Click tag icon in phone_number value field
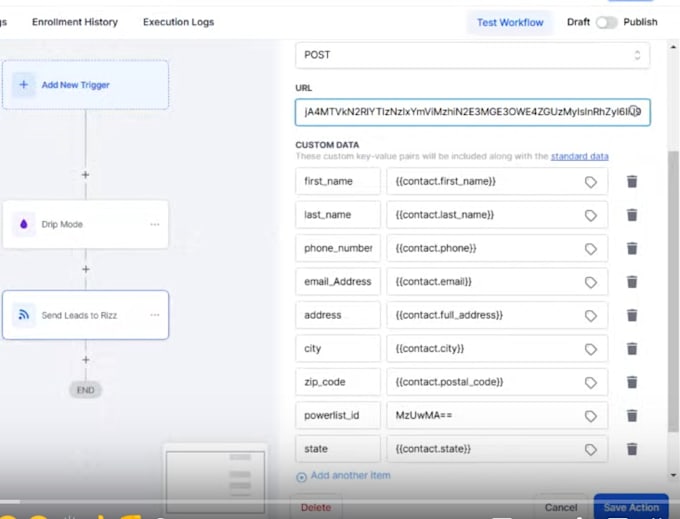Image resolution: width=680 pixels, height=519 pixels. click(591, 249)
